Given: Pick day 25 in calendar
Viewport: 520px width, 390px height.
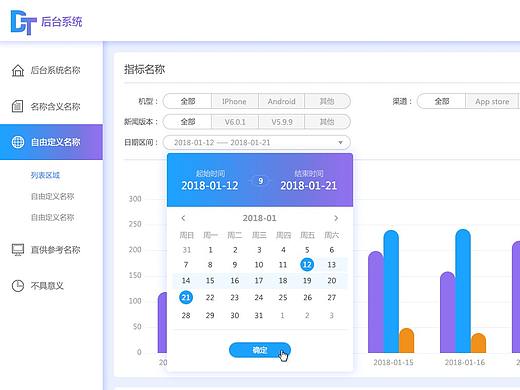Looking at the screenshot, I should [x=283, y=297].
